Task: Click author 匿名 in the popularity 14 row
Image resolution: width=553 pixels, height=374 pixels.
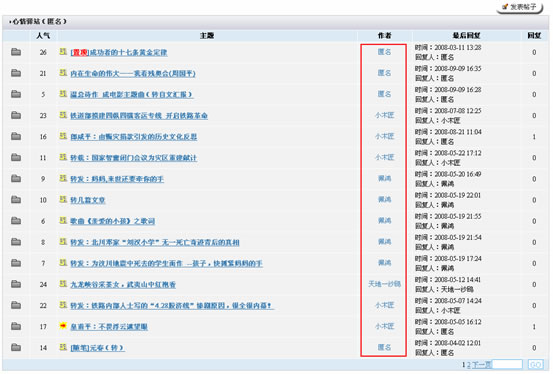Action: click(x=384, y=347)
